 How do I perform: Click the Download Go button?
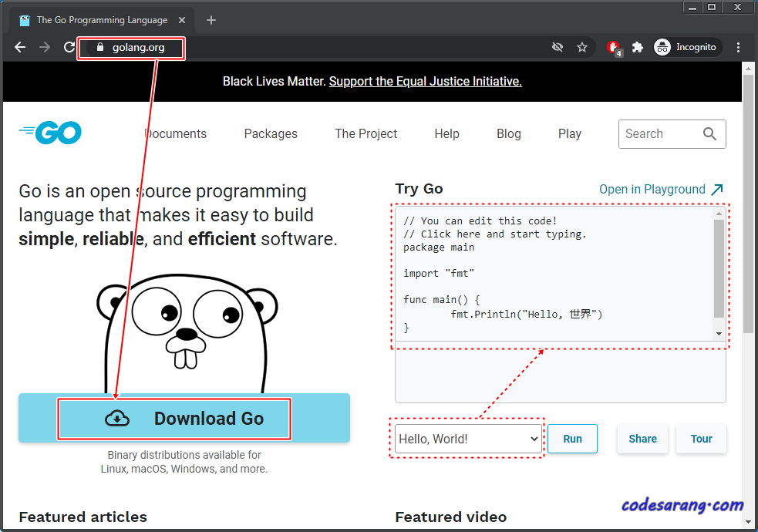point(184,418)
